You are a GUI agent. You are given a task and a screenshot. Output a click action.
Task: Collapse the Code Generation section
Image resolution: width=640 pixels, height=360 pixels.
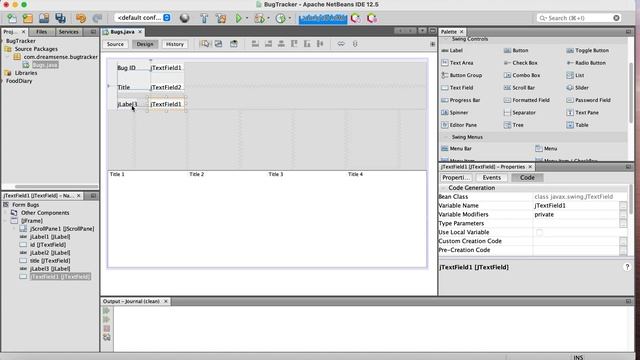pyautogui.click(x=443, y=188)
